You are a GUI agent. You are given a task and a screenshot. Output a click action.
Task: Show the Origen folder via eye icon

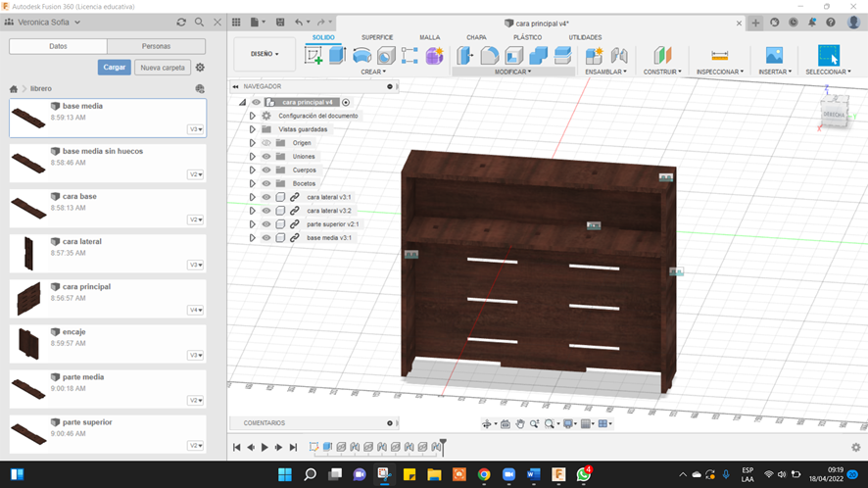266,143
